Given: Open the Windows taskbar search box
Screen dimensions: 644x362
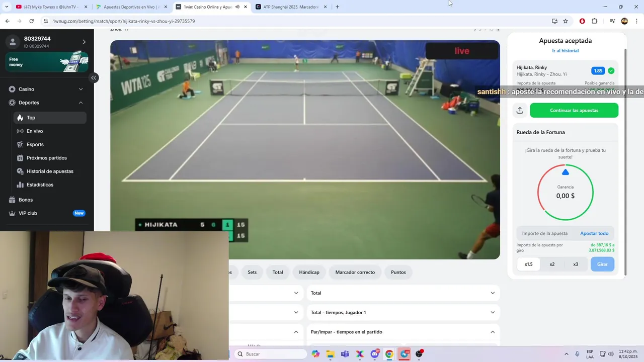Looking at the screenshot, I should pyautogui.click(x=270, y=354).
